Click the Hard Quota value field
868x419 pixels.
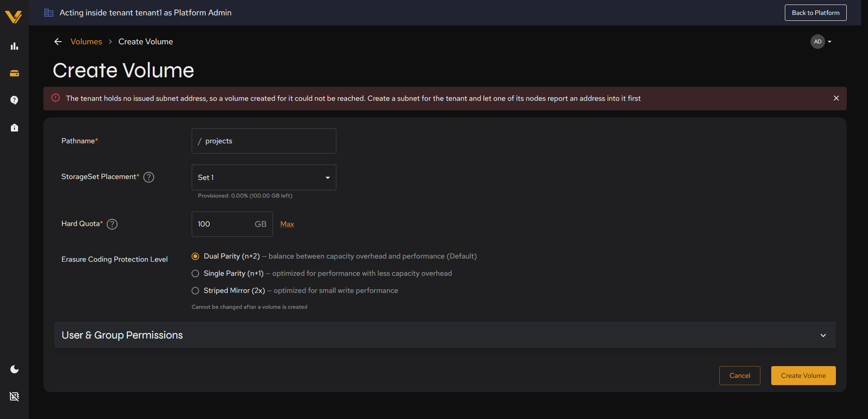tap(232, 224)
